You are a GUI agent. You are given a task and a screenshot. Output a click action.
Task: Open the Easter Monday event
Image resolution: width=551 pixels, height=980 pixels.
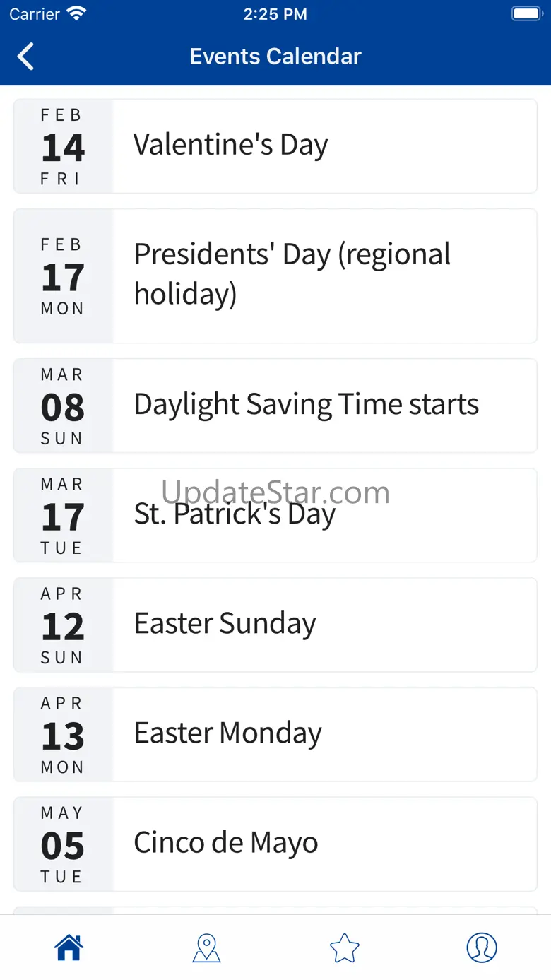324,734
